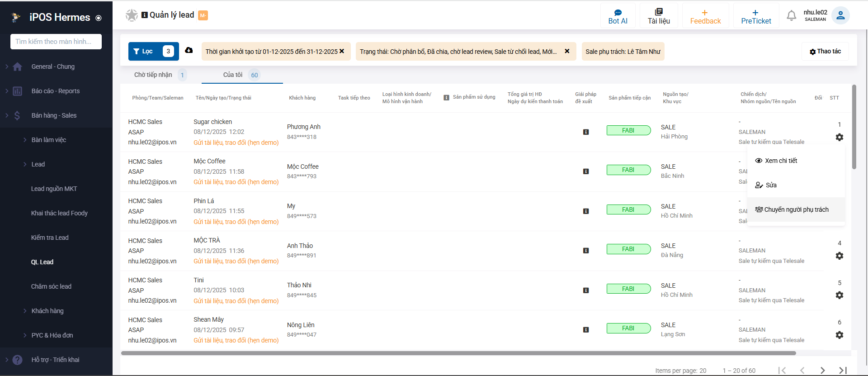
Task: Switch to Của tôi tab
Action: click(242, 75)
